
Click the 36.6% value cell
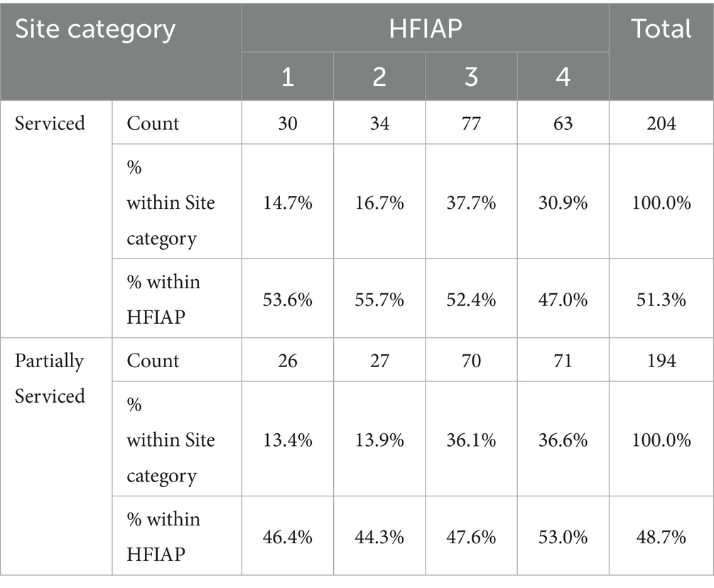563,439
